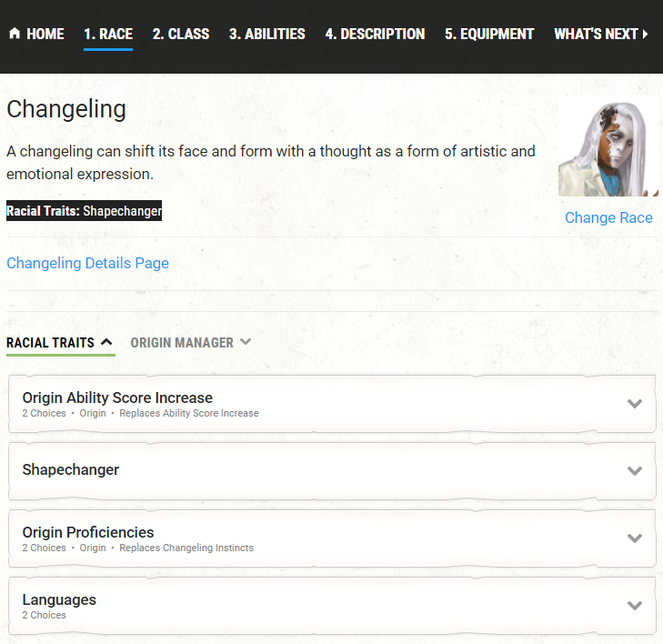
Task: Go to 4. DESCRIPTION step
Action: click(x=375, y=34)
